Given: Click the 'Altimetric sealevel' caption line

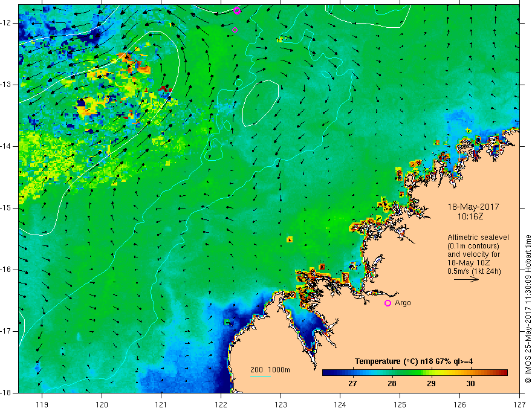Looking at the screenshot, I should [478, 238].
